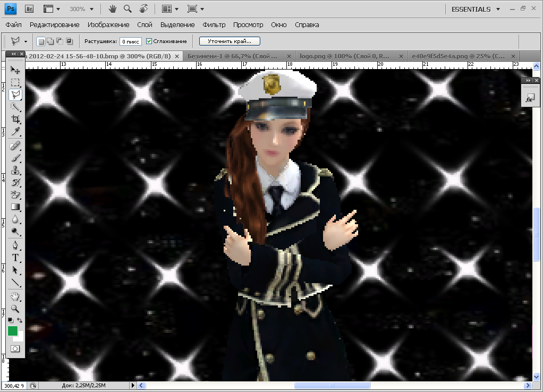Collapse the toolbox to double column
Image resolution: width=543 pixels, height=392 pixels.
(x=13, y=54)
